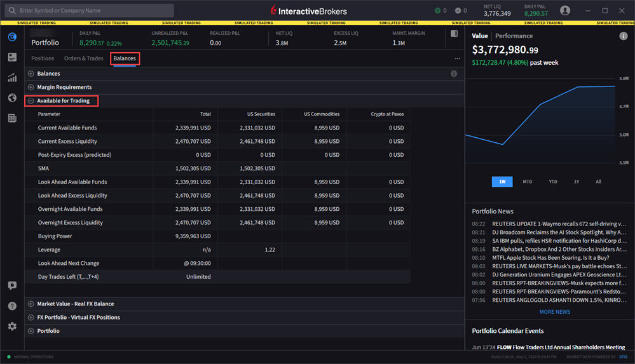Open the IBM pulls HSR notification headline
Screen dimensions: 635x364
tap(559, 241)
